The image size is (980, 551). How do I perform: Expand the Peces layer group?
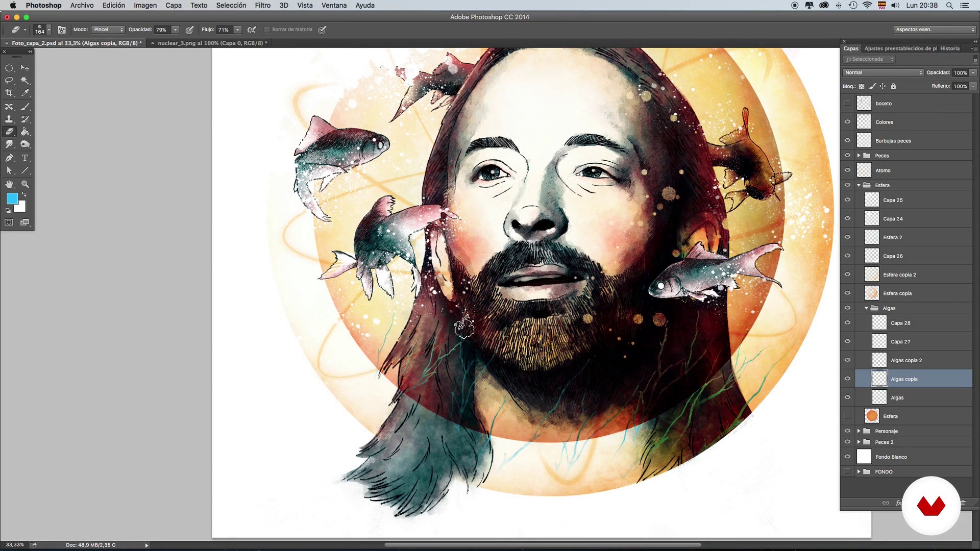859,155
